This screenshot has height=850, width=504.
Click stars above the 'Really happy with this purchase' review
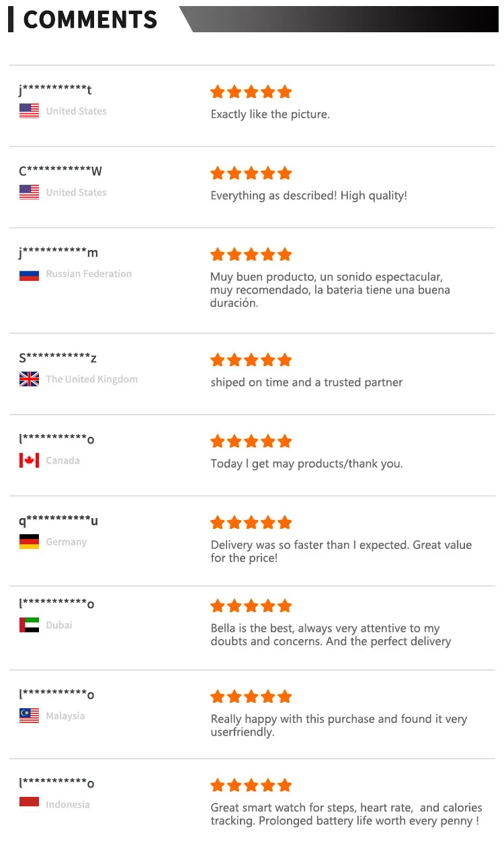[x=251, y=697]
